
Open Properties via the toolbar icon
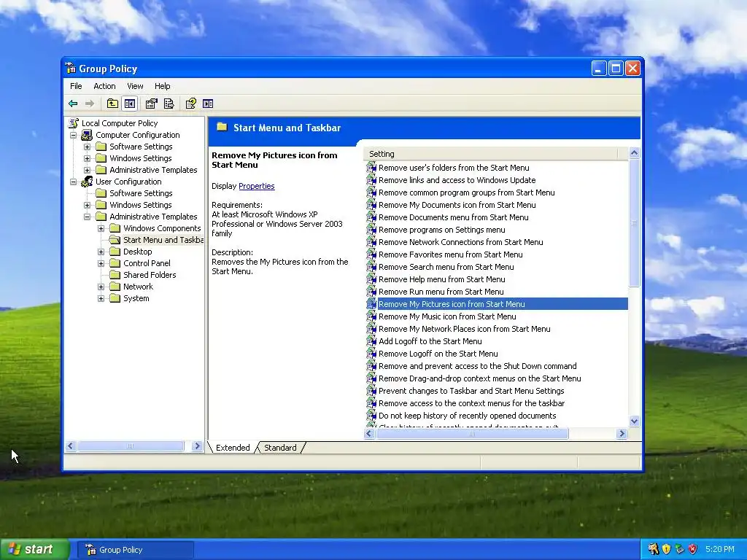[152, 104]
